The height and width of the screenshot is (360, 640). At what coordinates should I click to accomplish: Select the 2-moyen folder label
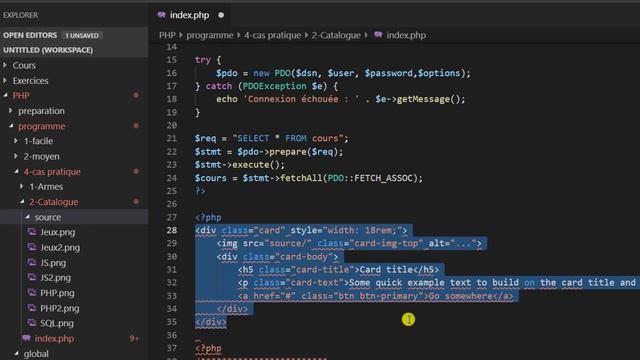point(41,157)
